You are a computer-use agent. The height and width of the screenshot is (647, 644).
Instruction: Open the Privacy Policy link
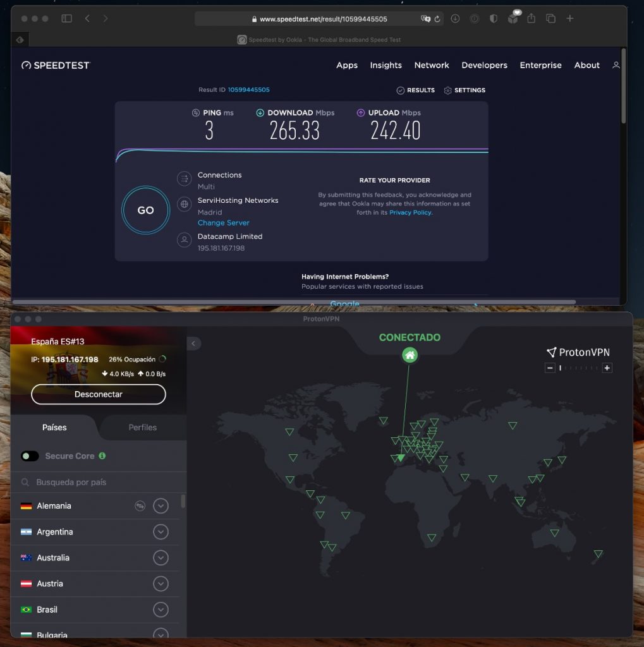click(x=410, y=212)
